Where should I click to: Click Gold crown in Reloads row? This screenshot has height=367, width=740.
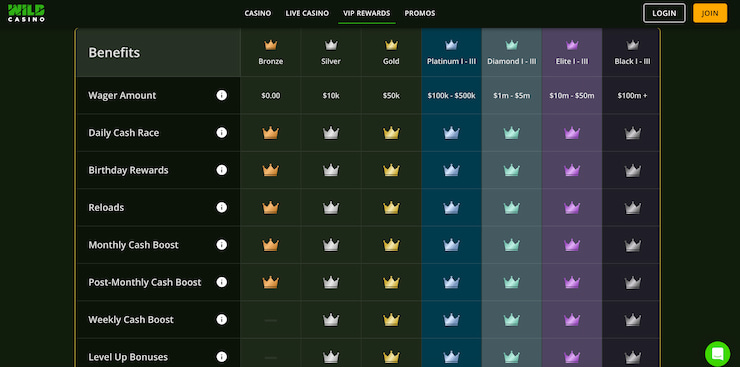[x=391, y=208]
